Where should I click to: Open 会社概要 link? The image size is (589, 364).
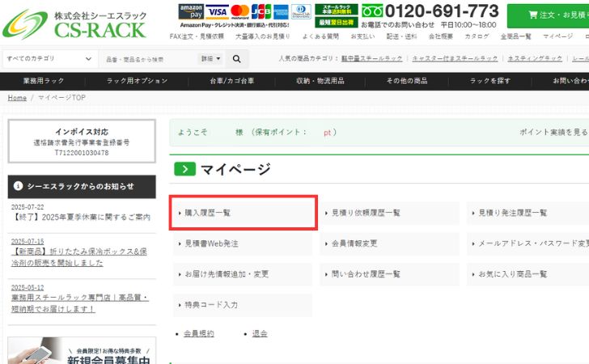click(x=441, y=36)
